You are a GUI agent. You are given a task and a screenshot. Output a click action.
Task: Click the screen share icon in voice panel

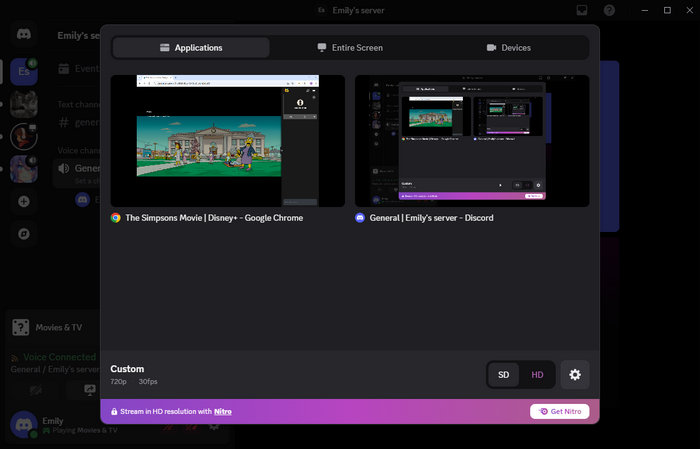point(90,390)
